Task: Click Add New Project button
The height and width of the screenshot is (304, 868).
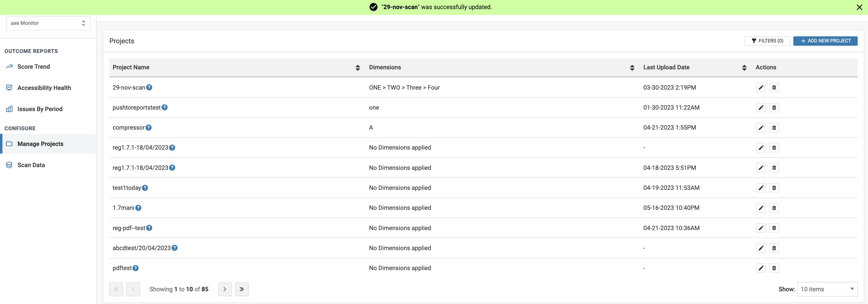Action: click(825, 41)
